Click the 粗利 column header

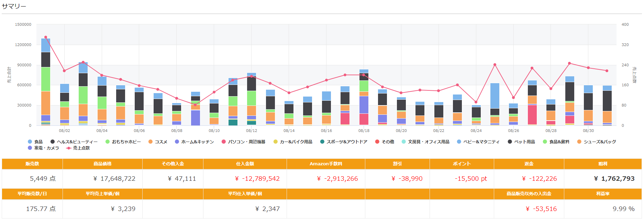click(602, 164)
